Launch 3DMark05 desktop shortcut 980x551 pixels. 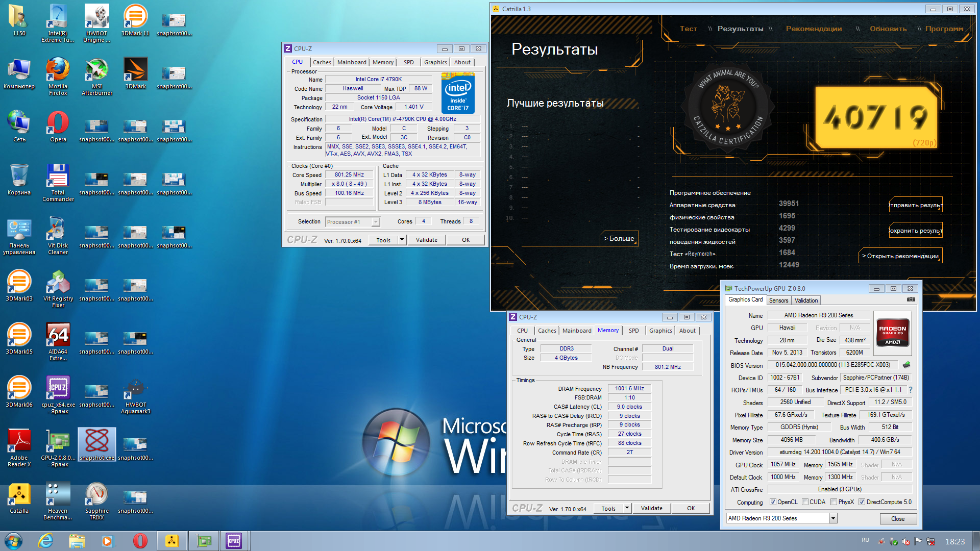19,338
